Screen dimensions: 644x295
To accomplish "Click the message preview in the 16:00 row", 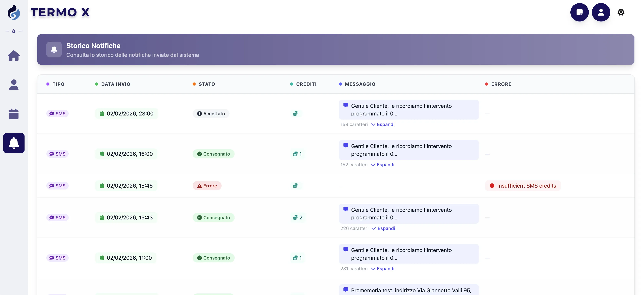I will pyautogui.click(x=409, y=150).
